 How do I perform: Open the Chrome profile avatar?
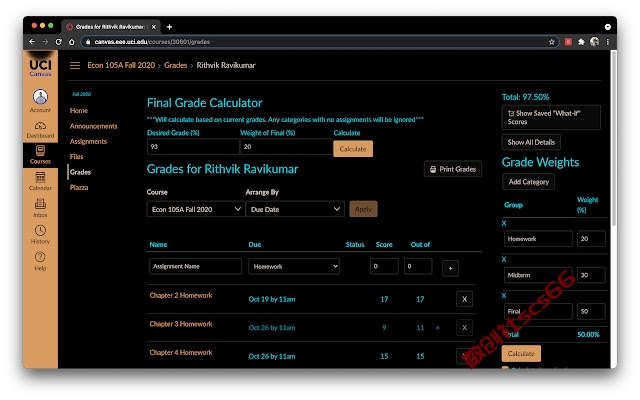pos(594,42)
